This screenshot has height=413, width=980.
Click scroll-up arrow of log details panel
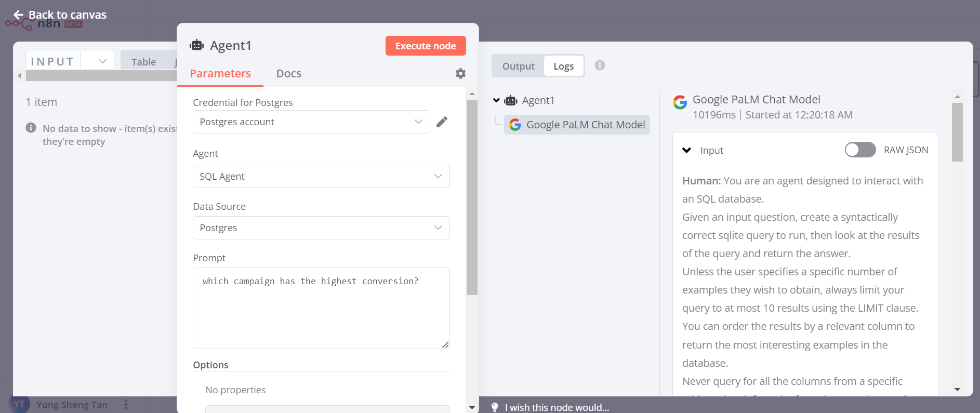tap(957, 97)
